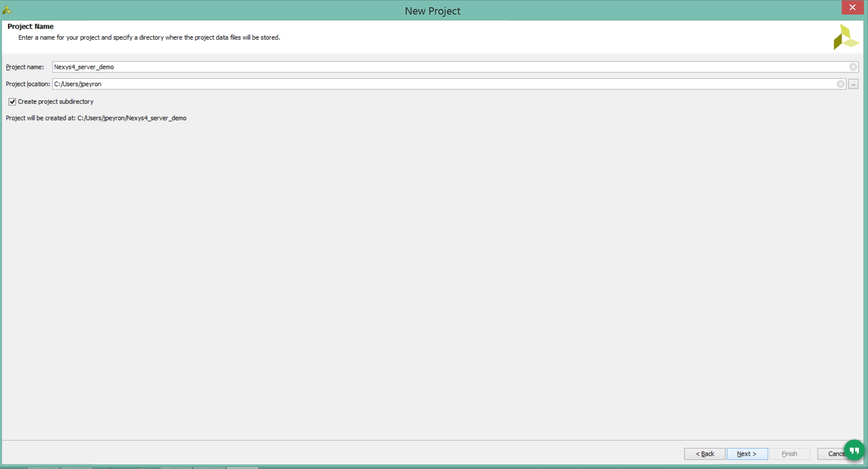The height and width of the screenshot is (469, 868).
Task: Click the 'Project will be created at' path text
Action: coord(96,118)
